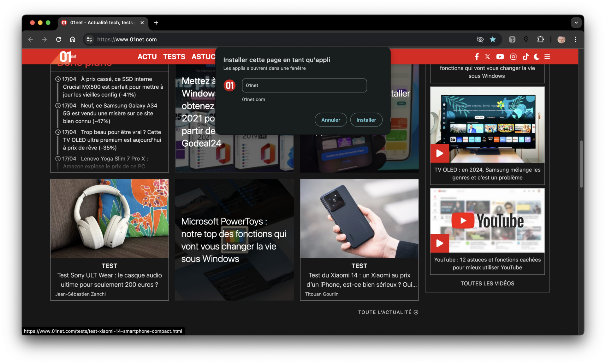The image size is (606, 364).
Task: Open 01net X (Twitter) icon
Action: 488,57
